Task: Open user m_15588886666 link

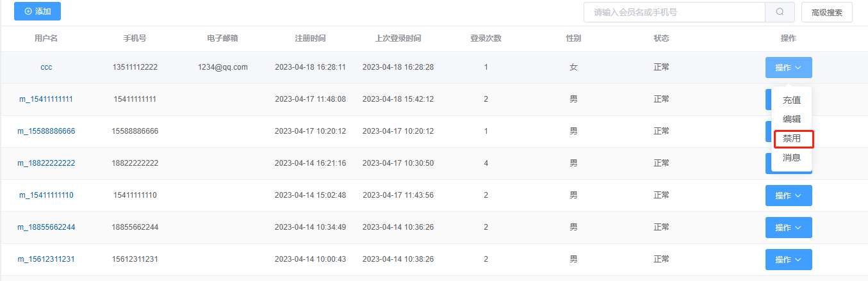Action: 46,131
